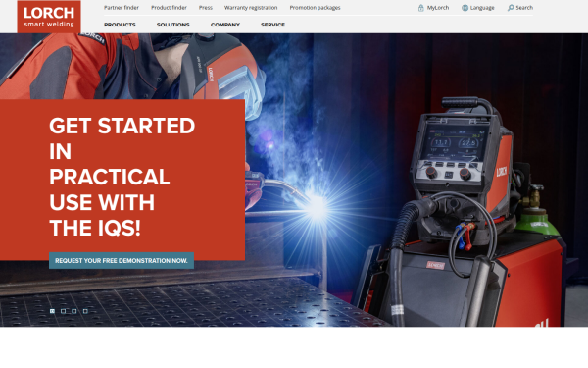Click the magnifier Search icon

click(511, 8)
